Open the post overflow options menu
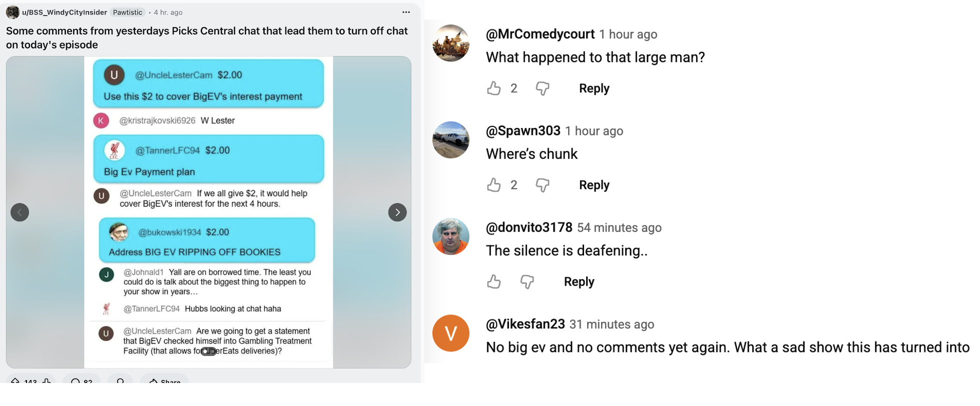This screenshot has height=406, width=980. tap(406, 11)
